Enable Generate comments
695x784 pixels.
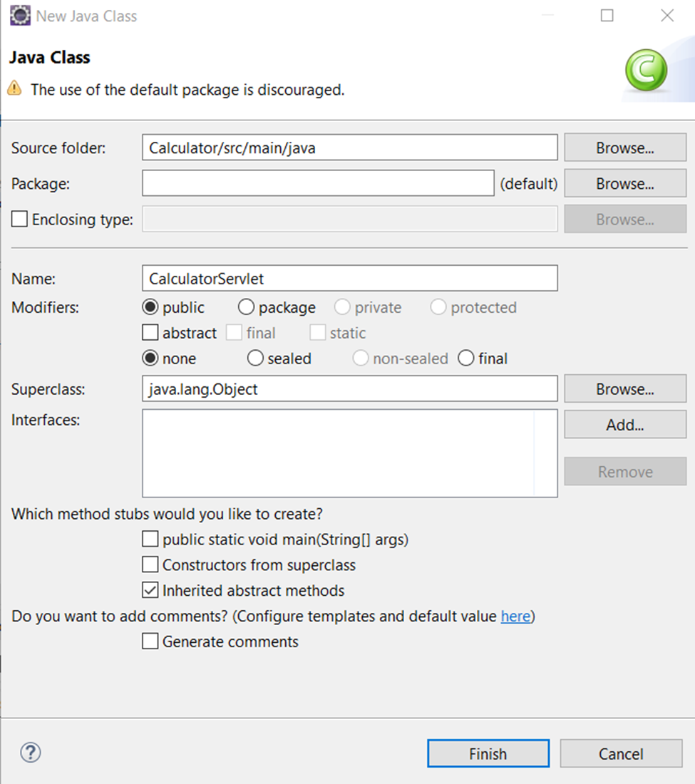point(150,641)
